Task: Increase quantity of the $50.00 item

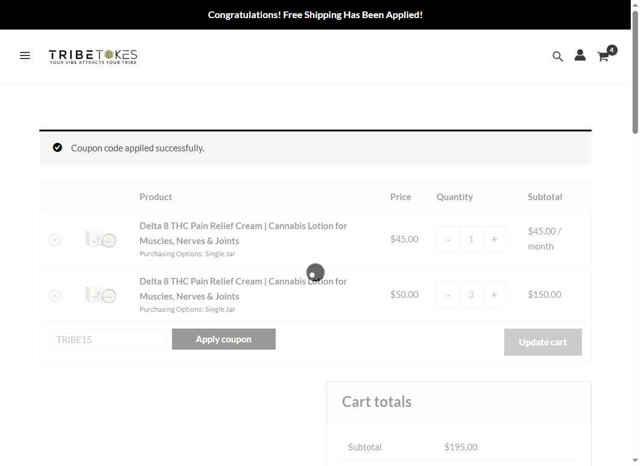Action: tap(494, 295)
